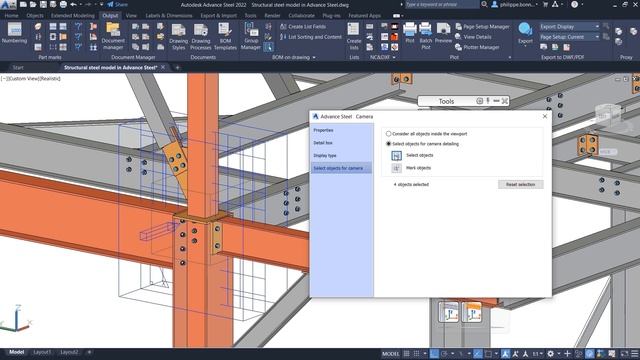The height and width of the screenshot is (360, 640).
Task: Switch to Labels & Dimensions ribbon tab
Action: coord(169,16)
